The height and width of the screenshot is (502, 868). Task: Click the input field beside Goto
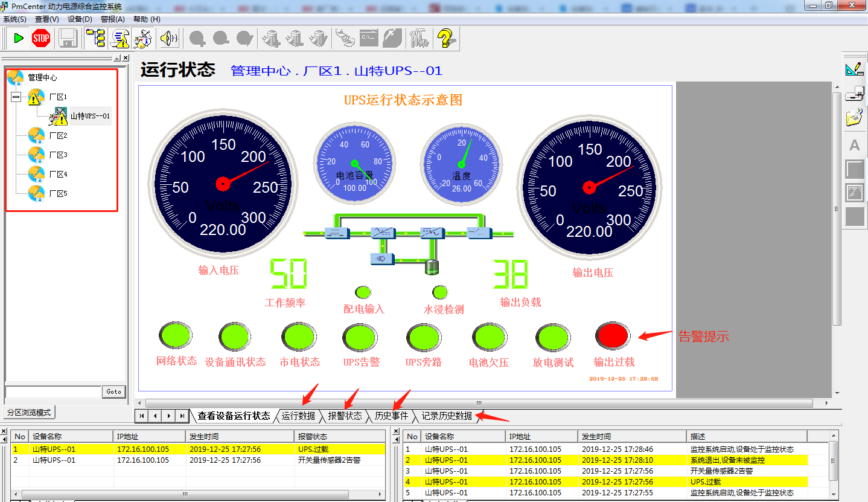[53, 391]
